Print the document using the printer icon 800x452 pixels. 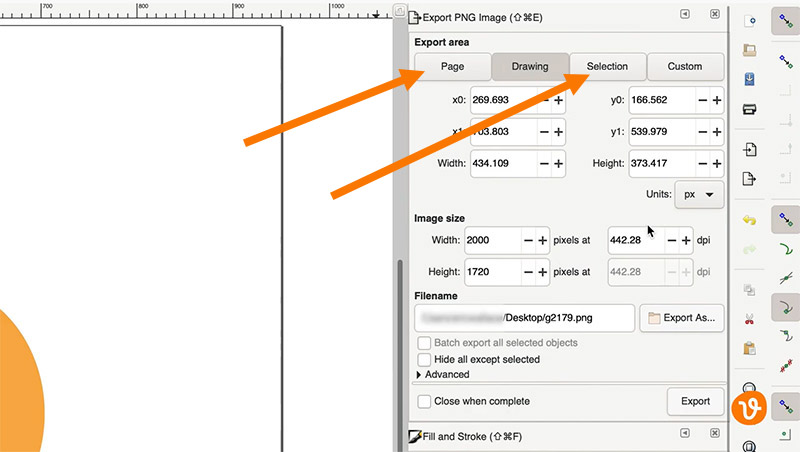(749, 109)
